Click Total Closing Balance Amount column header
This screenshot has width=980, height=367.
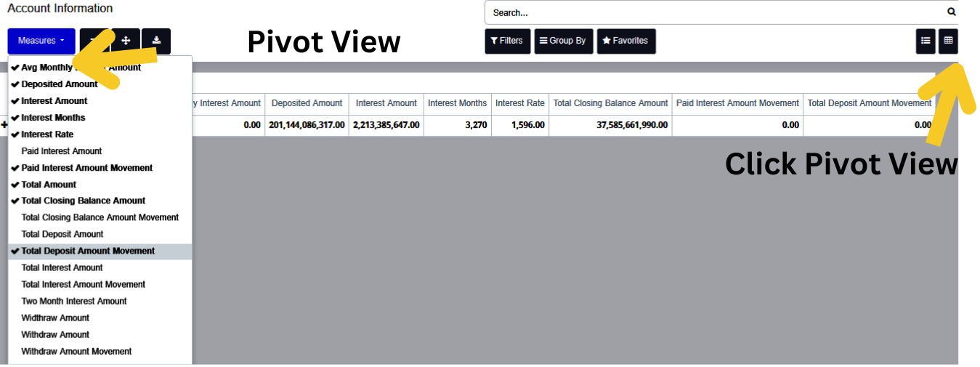click(610, 103)
